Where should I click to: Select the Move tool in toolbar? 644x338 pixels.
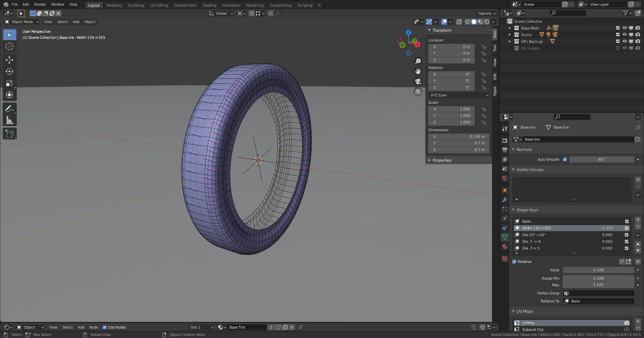pyautogui.click(x=9, y=60)
